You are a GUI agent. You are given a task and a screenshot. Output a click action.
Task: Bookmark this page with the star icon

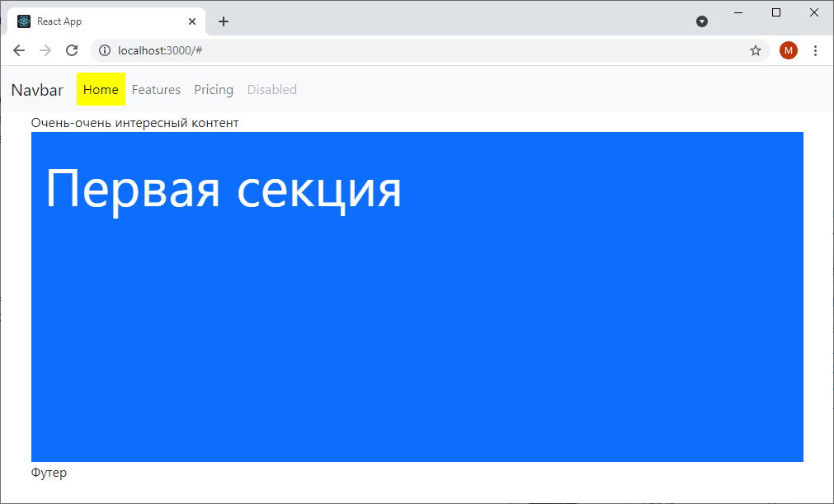tap(755, 50)
